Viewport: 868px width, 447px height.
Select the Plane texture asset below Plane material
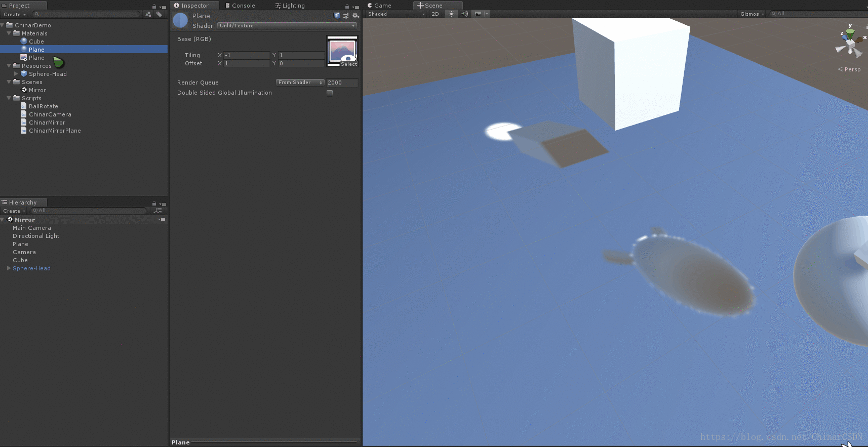point(36,58)
